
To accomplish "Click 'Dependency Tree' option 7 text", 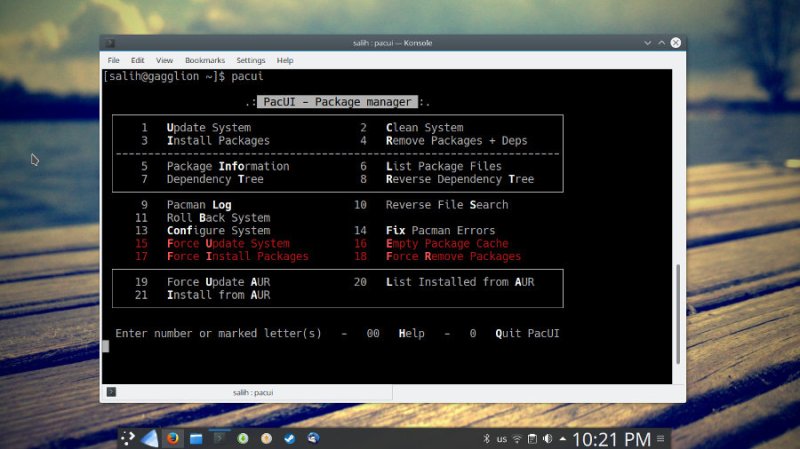I will click(x=215, y=180).
